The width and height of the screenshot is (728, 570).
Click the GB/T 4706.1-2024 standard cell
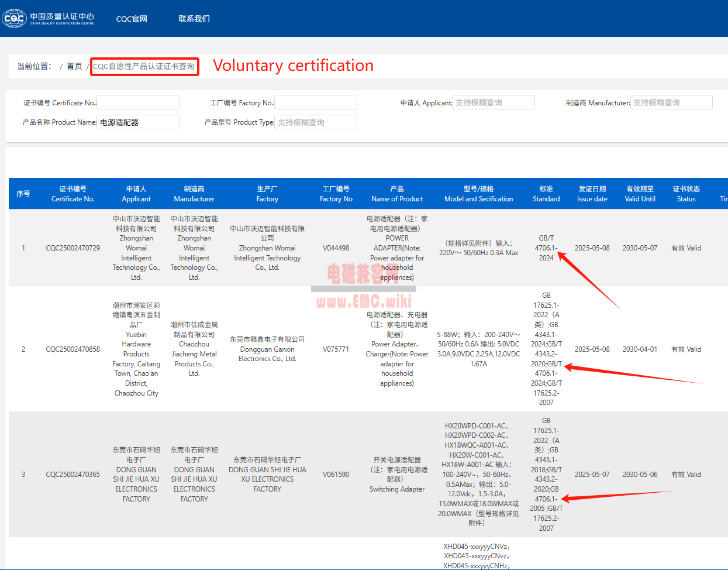546,248
